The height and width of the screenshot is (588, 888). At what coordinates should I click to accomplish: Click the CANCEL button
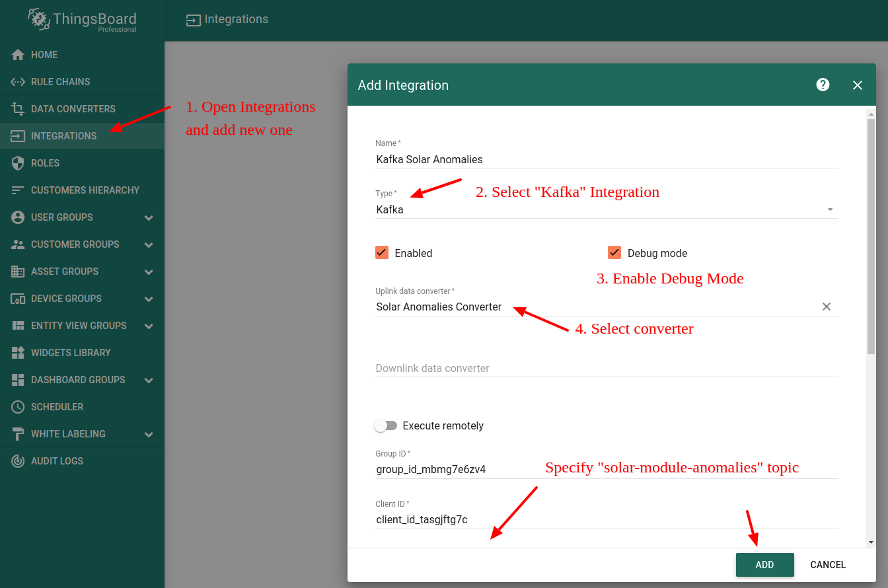pos(828,565)
